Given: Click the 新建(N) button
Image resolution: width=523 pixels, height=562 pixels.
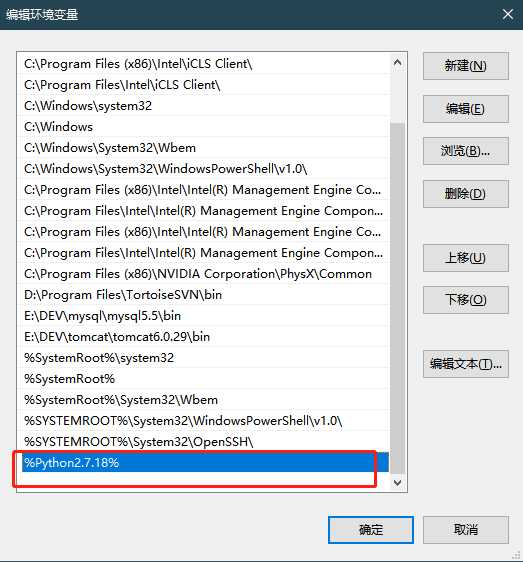Looking at the screenshot, I should (466, 66).
